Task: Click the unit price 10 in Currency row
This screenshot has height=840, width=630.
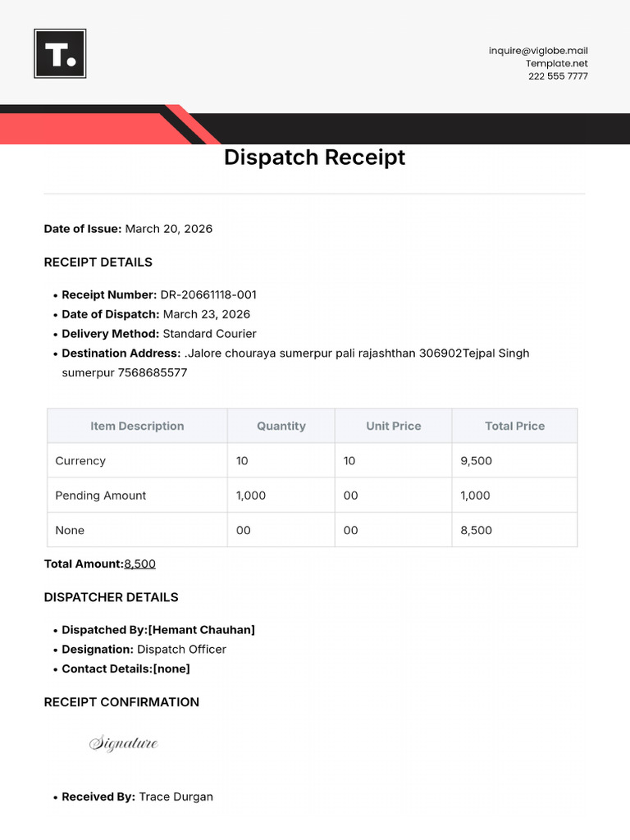Action: (x=393, y=461)
